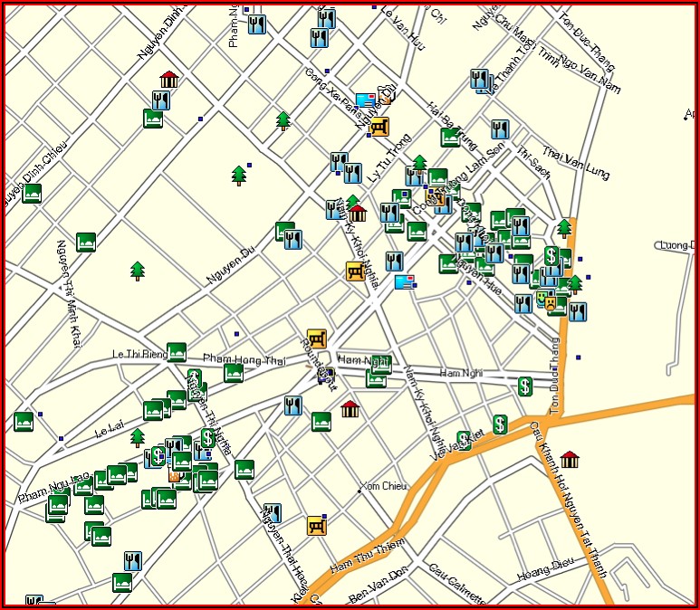The image size is (700, 610).
Task: Click the museum icon near Nguyen Dinh Chieu
Action: 168,81
